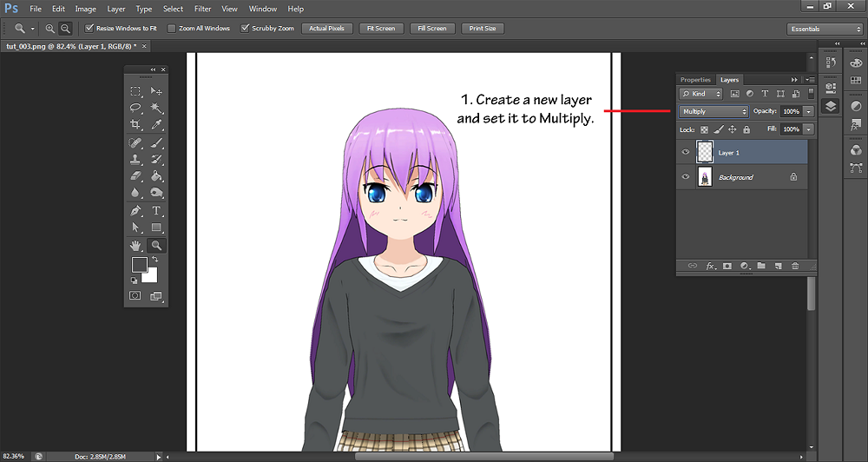The image size is (868, 462).
Task: Select the Hand tool
Action: pyautogui.click(x=135, y=246)
